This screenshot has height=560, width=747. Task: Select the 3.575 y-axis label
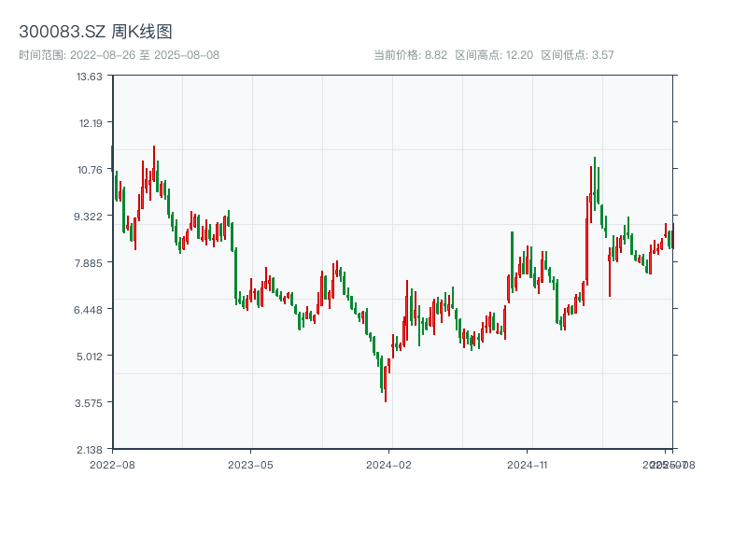[90, 403]
